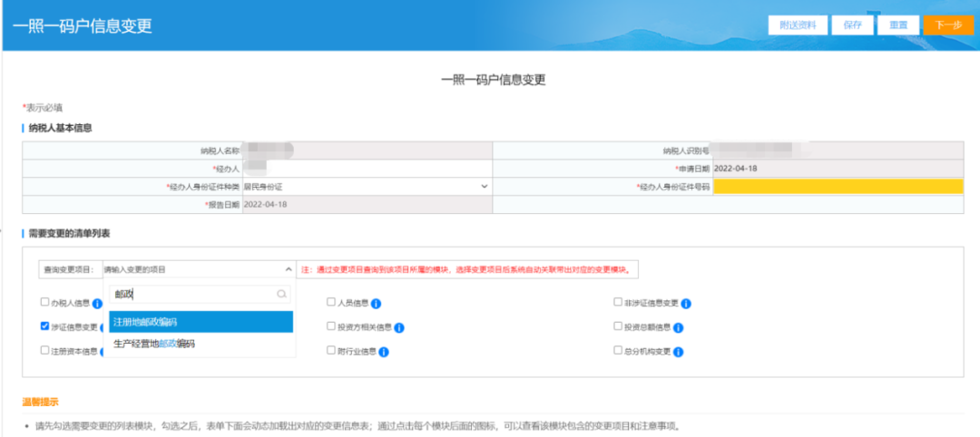The height and width of the screenshot is (437, 980).
Task: Check the 投资方相关信息 checkbox
Action: coord(331,325)
